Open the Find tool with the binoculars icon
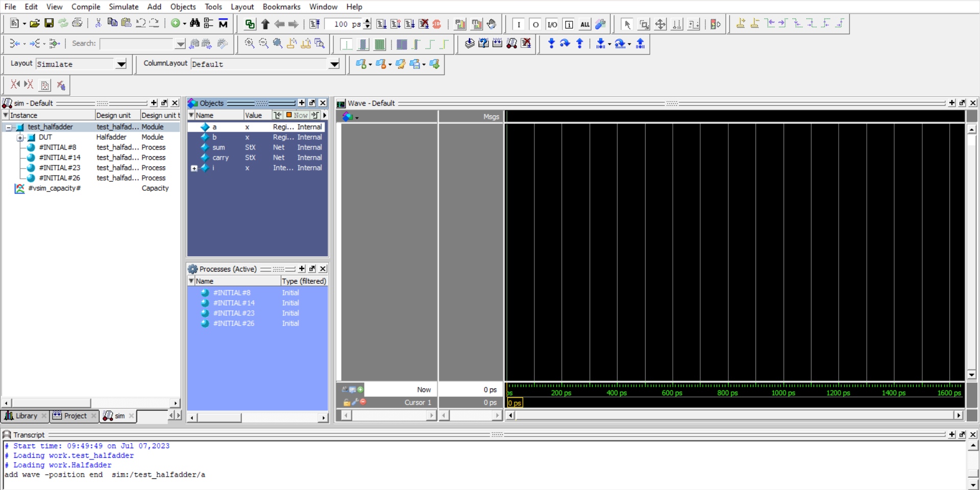Viewport: 980px width, 490px height. click(195, 23)
